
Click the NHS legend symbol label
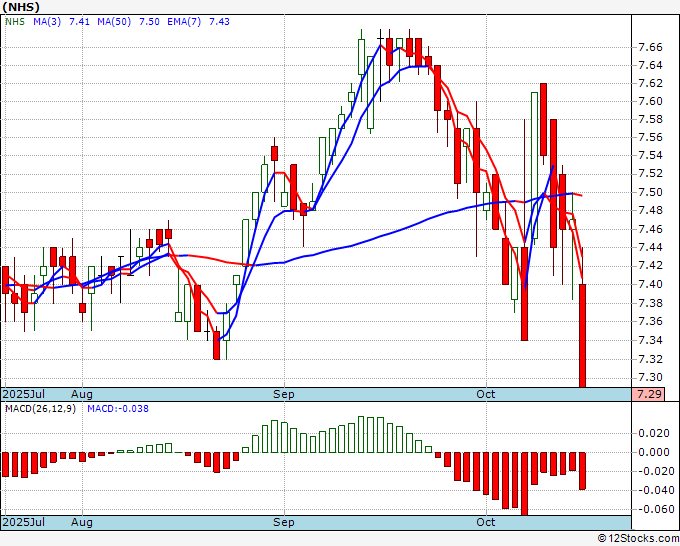(15, 22)
